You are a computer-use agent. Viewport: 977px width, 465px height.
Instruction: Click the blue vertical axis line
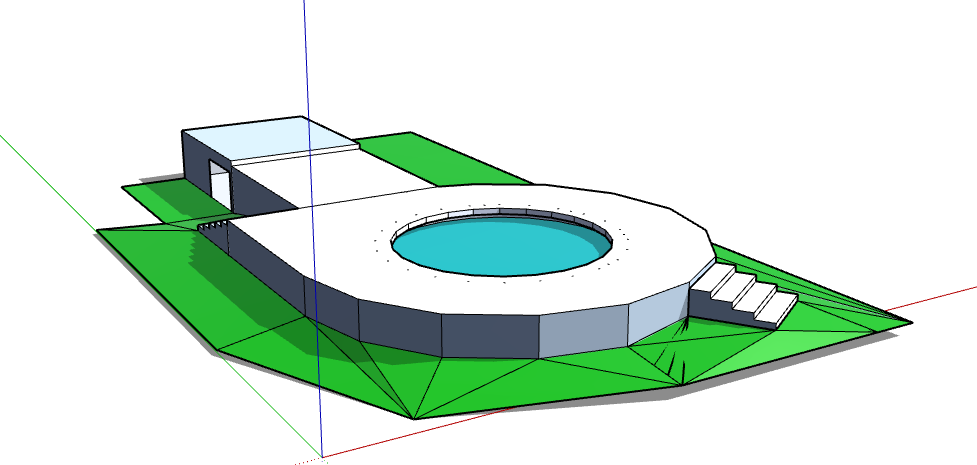click(312, 228)
